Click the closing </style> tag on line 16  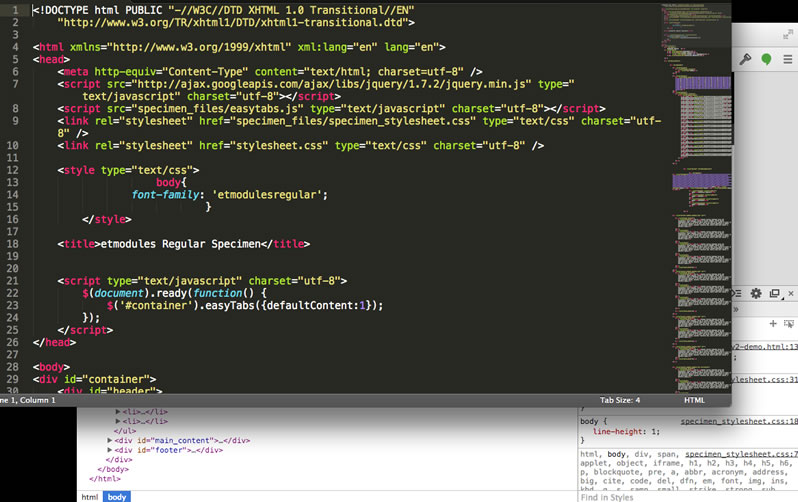[x=107, y=219]
